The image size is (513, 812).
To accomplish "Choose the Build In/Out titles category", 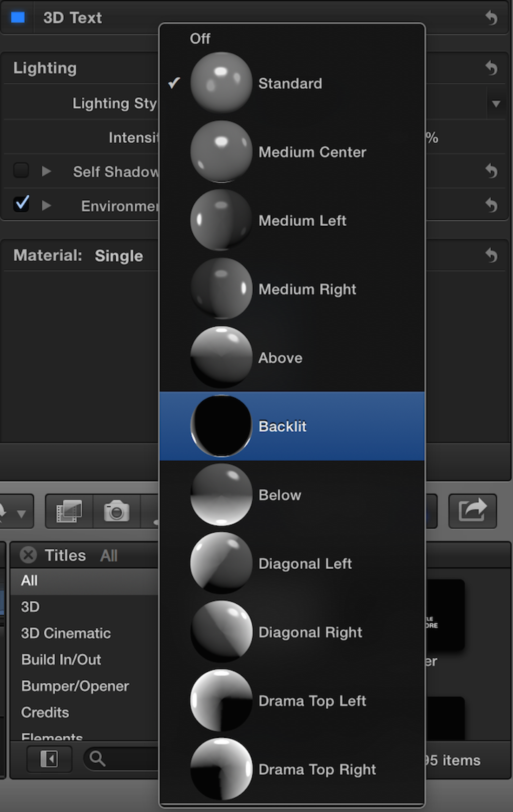I will [61, 660].
